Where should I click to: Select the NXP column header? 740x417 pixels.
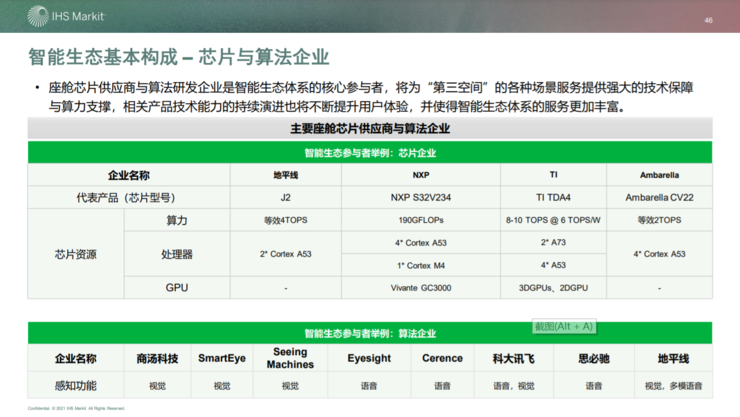420,175
